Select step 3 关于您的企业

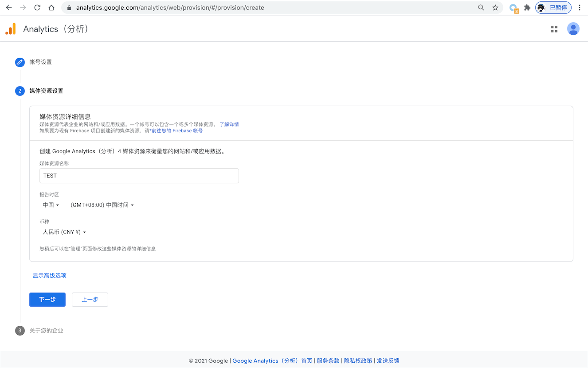pos(46,331)
